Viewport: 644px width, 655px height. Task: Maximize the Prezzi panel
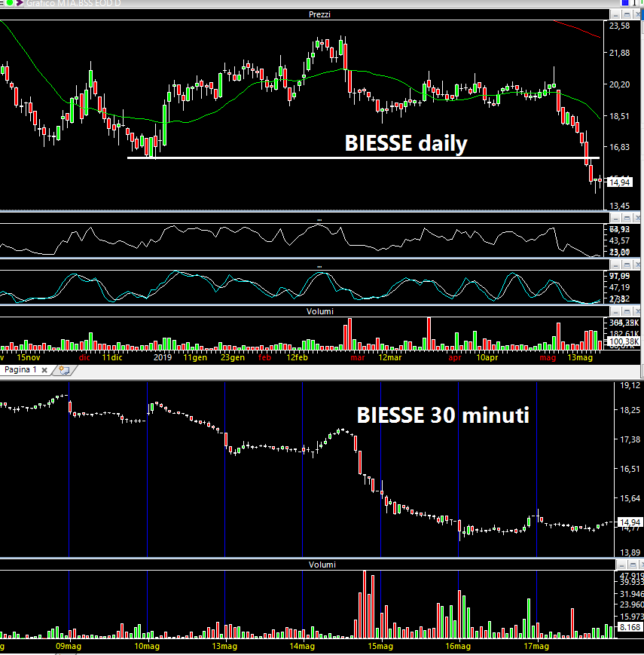pyautogui.click(x=627, y=14)
